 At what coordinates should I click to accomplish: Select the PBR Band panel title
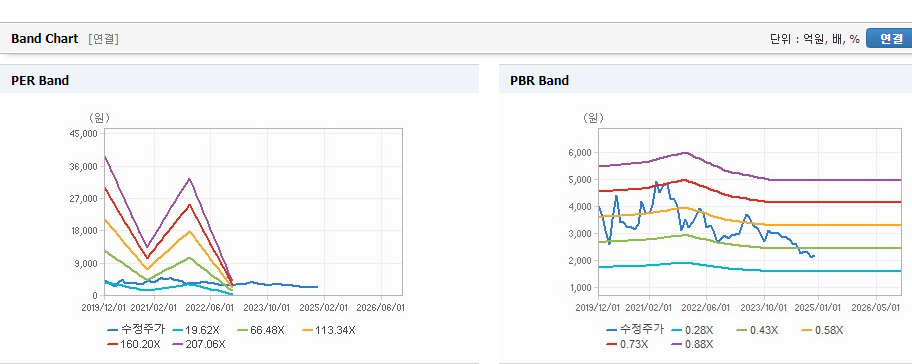coord(539,81)
